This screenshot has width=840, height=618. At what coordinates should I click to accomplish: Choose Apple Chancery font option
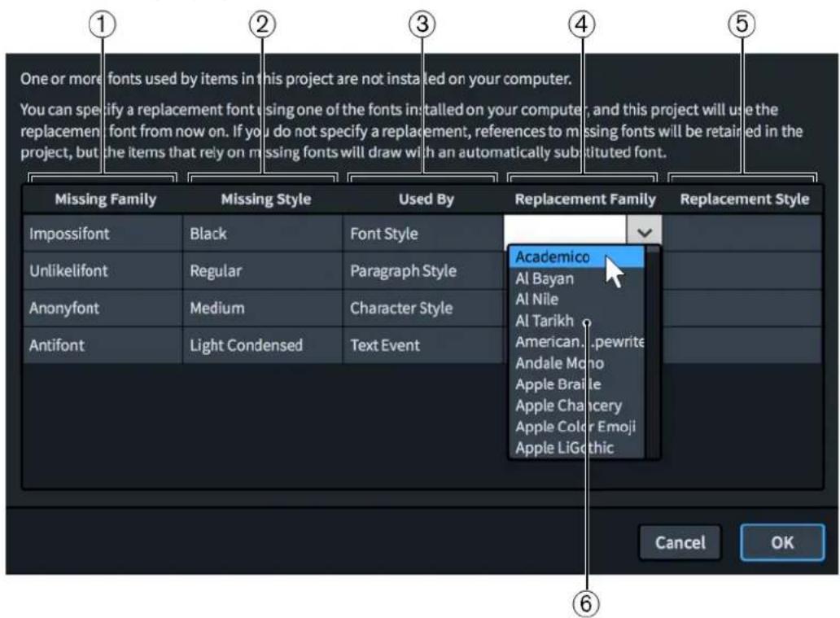(x=576, y=405)
